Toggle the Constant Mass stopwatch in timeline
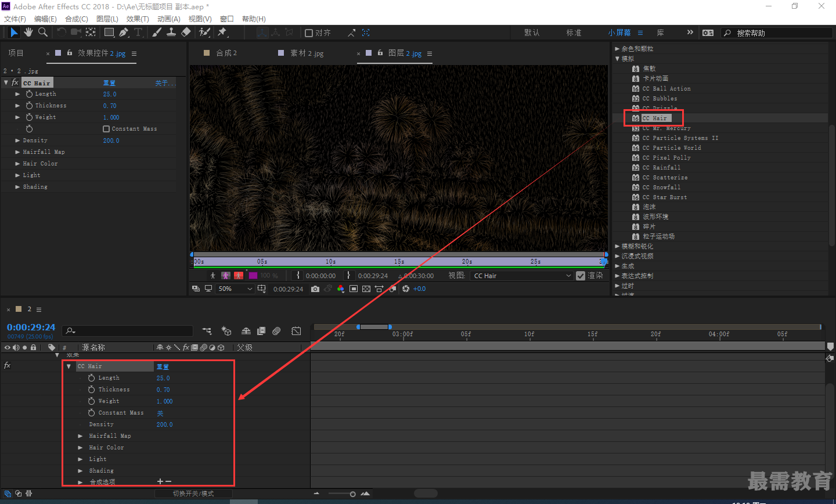Image resolution: width=836 pixels, height=504 pixels. point(91,413)
